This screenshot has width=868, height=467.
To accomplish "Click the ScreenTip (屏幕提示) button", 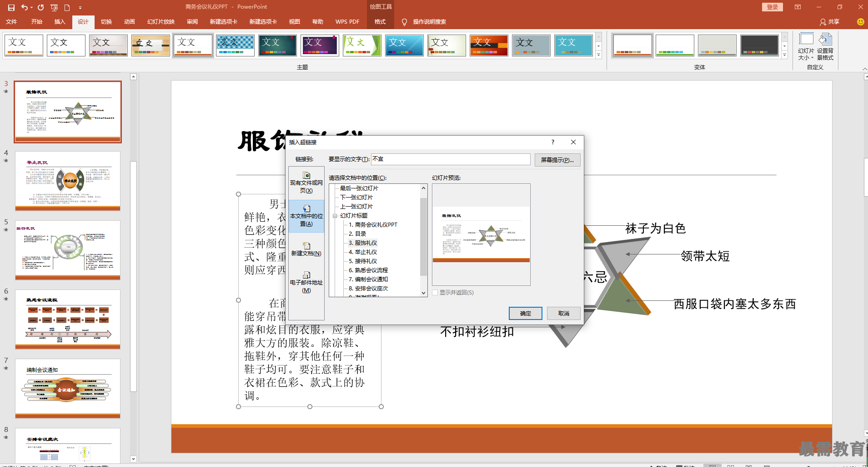I will tap(557, 160).
